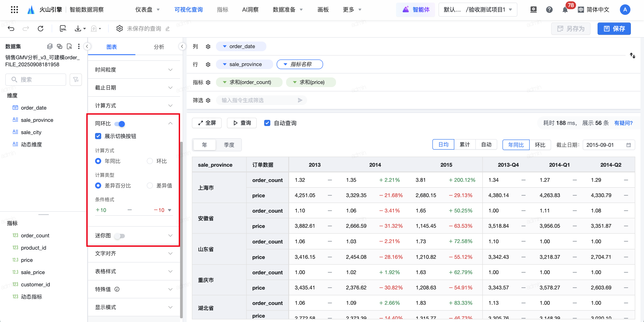Viewport: 644px width, 322px height.
Task: Toggle off the 同环比 switch
Action: click(x=120, y=124)
